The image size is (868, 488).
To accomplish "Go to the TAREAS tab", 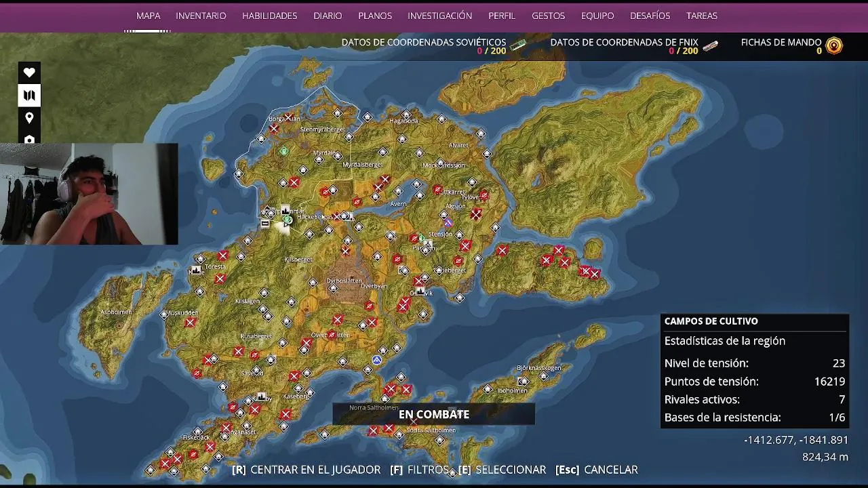I will (x=702, y=16).
